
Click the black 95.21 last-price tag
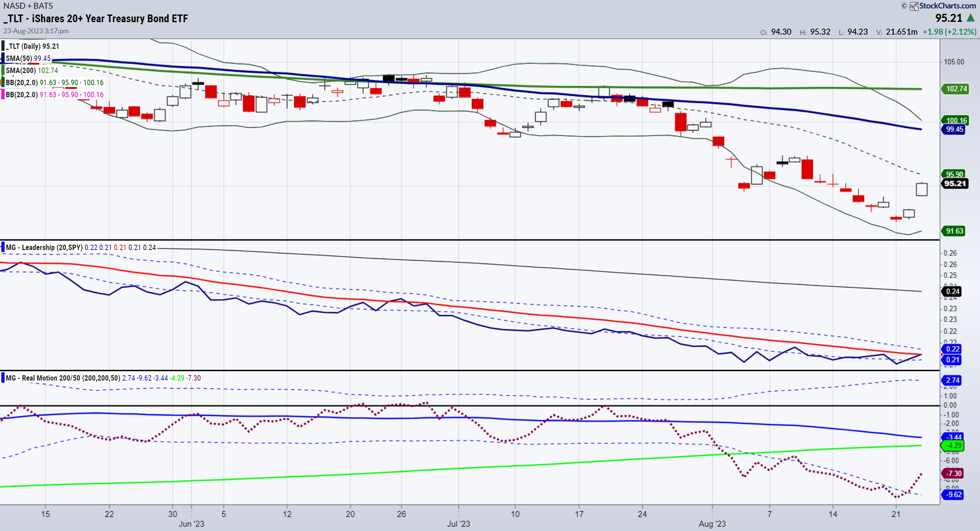(955, 183)
